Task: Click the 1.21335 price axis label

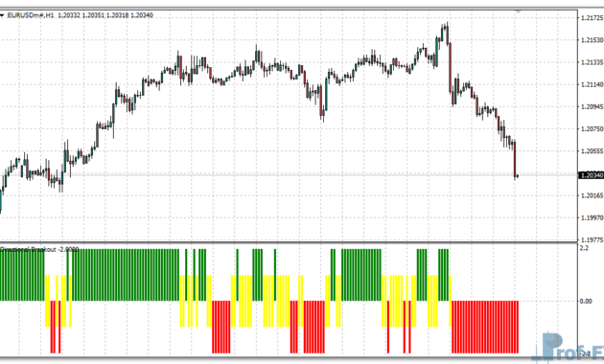Action: click(592, 62)
